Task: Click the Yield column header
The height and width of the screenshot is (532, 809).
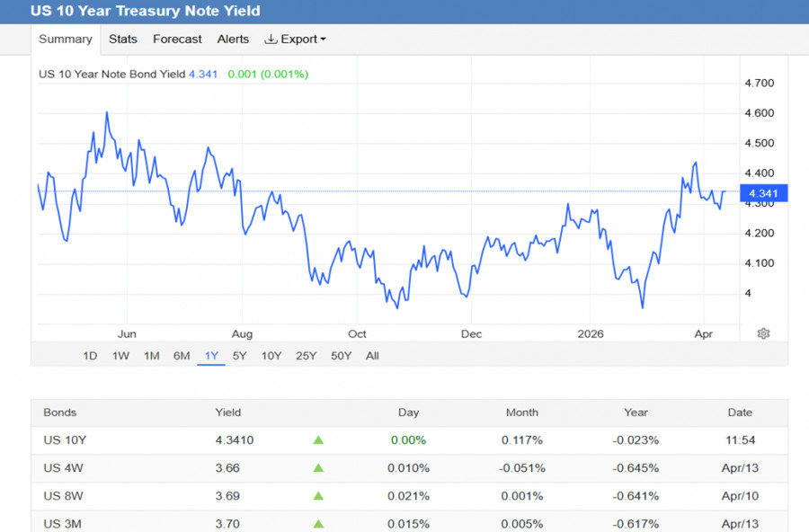Action: click(x=228, y=412)
